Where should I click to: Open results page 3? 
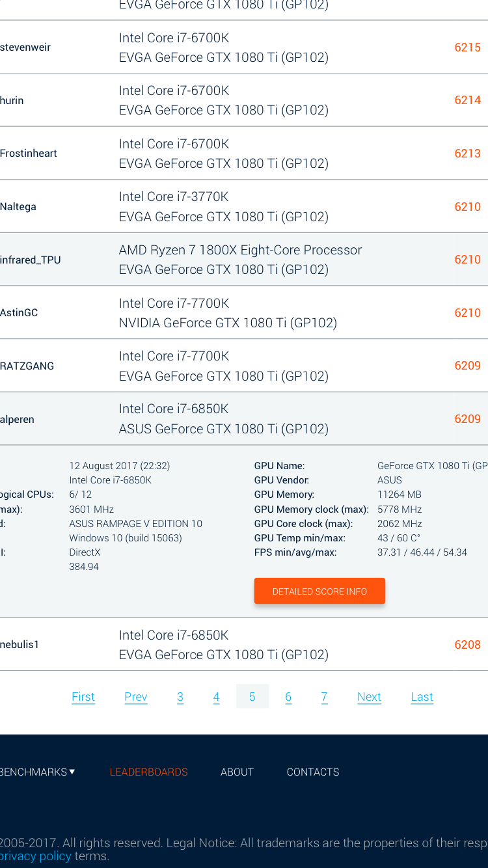[x=180, y=696]
